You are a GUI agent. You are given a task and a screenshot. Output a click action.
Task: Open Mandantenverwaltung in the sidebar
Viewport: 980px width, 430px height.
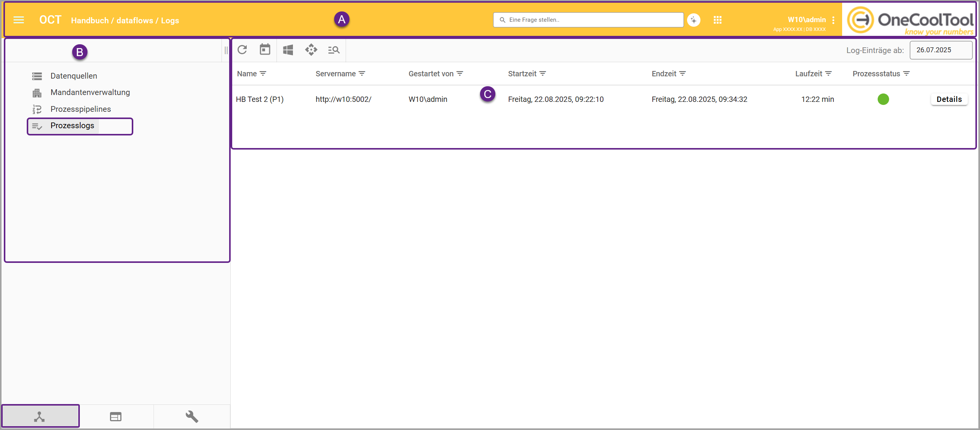pyautogui.click(x=90, y=92)
